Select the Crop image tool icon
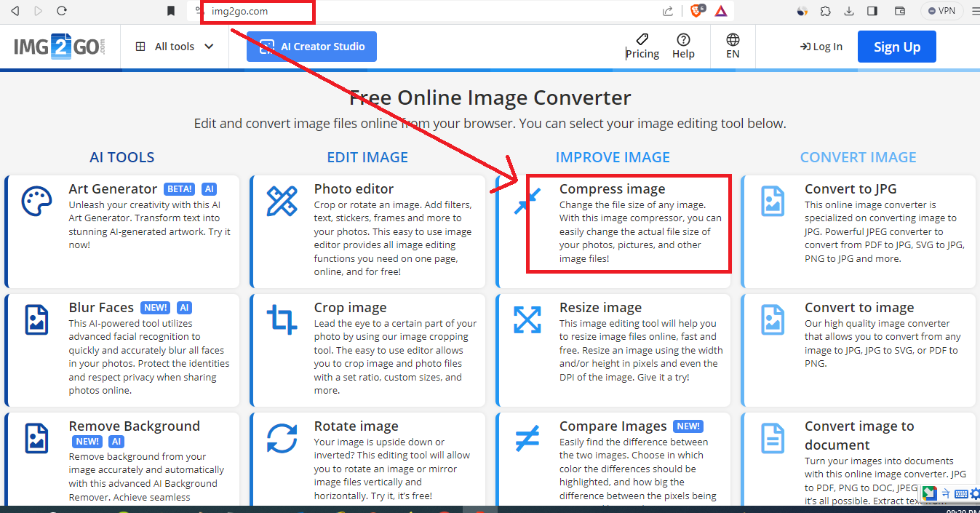The width and height of the screenshot is (980, 513). (282, 320)
